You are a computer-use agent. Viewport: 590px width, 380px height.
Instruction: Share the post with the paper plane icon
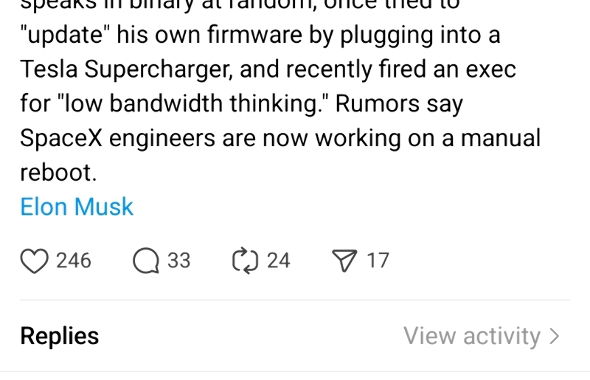pyautogui.click(x=345, y=260)
